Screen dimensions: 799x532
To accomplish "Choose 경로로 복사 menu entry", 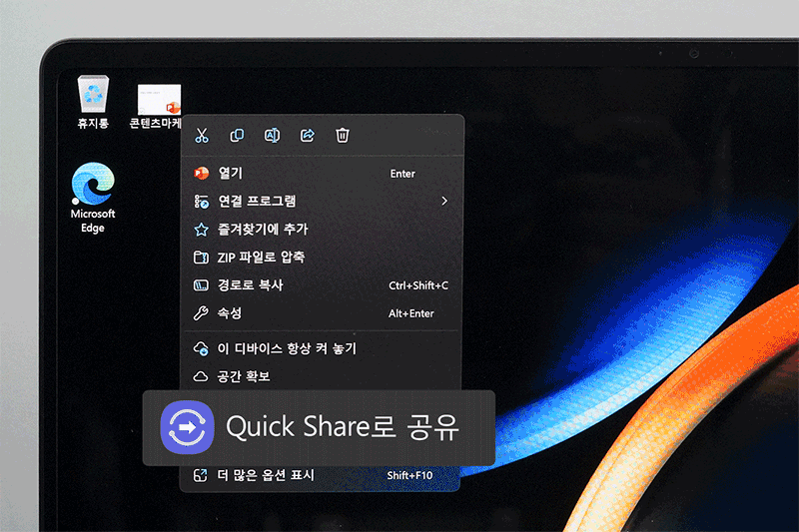I will 322,285.
